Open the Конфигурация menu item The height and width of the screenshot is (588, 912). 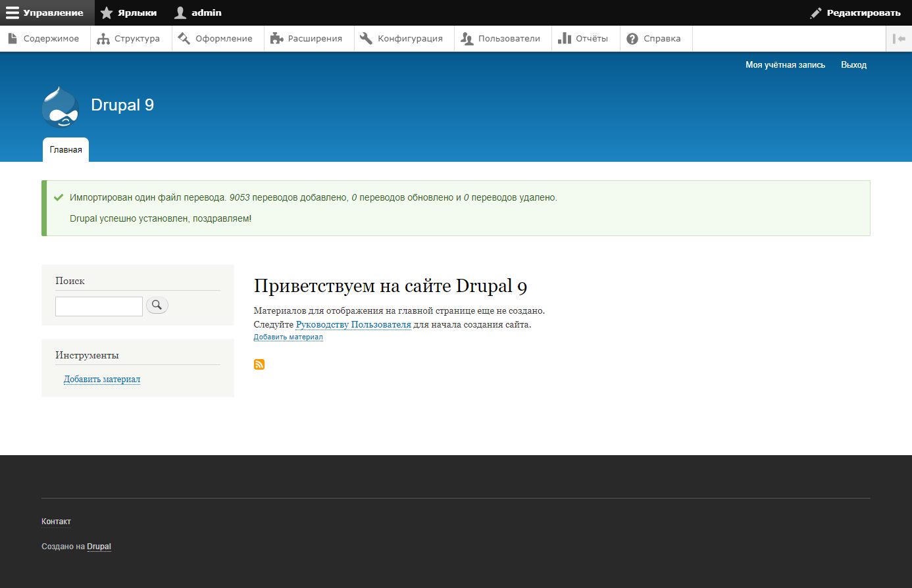coord(404,39)
